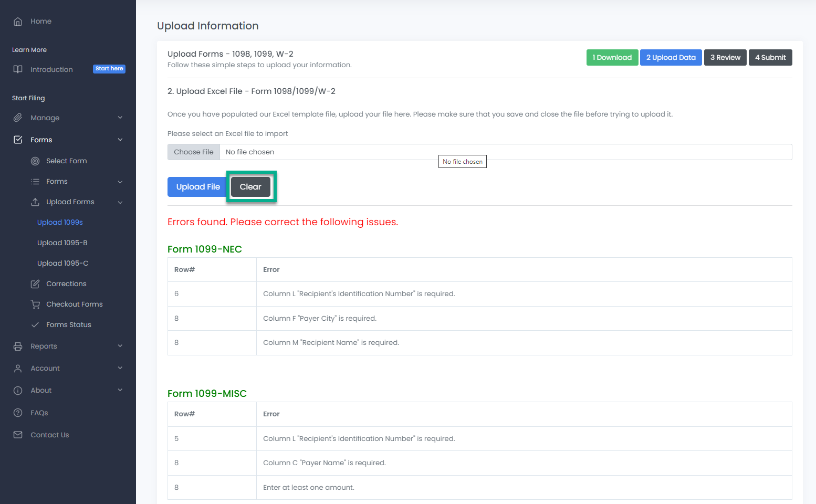Click Choose File to select Excel file
This screenshot has width=816, height=504.
point(194,152)
